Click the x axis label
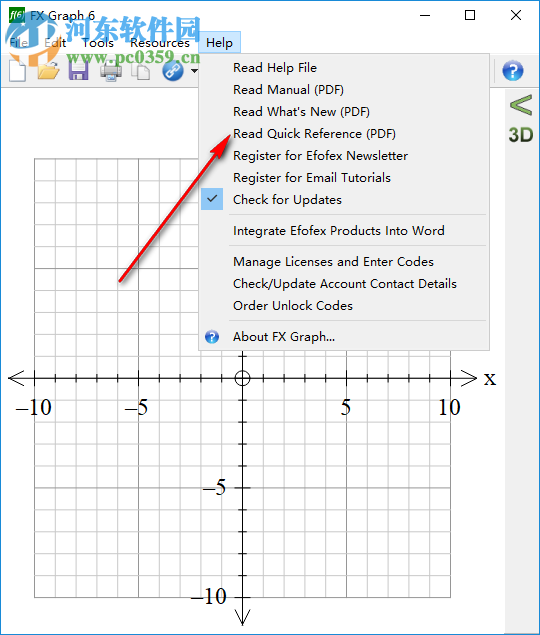 [490, 379]
